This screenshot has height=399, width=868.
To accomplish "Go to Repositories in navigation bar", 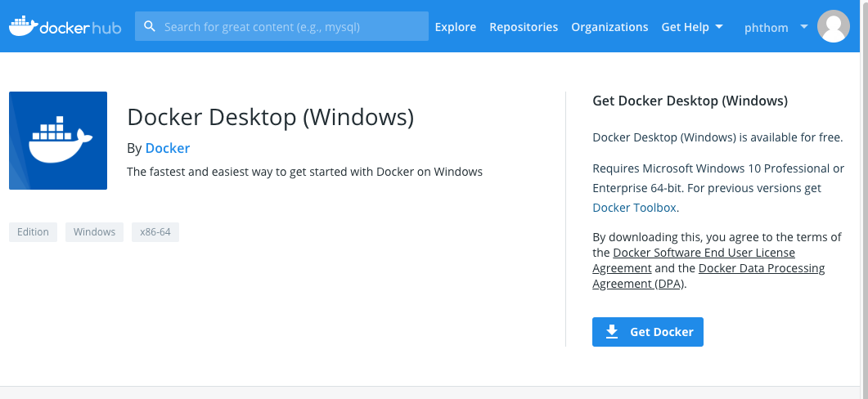I will click(x=524, y=27).
